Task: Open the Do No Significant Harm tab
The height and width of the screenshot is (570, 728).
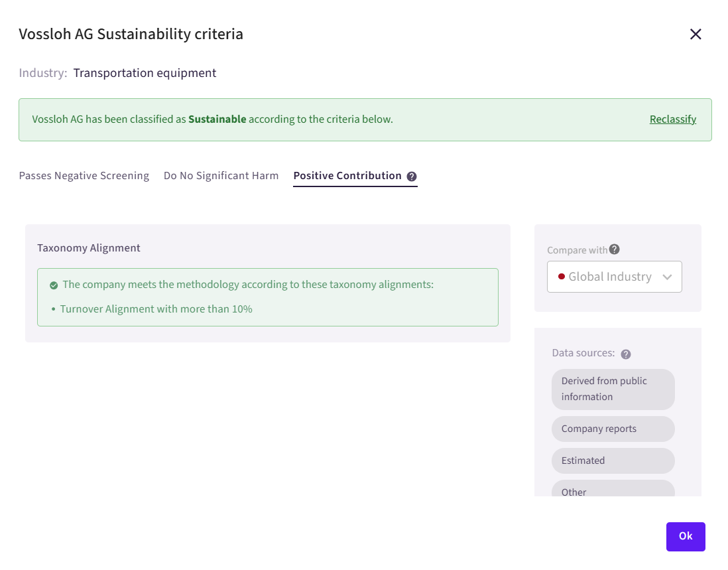Action: tap(221, 176)
